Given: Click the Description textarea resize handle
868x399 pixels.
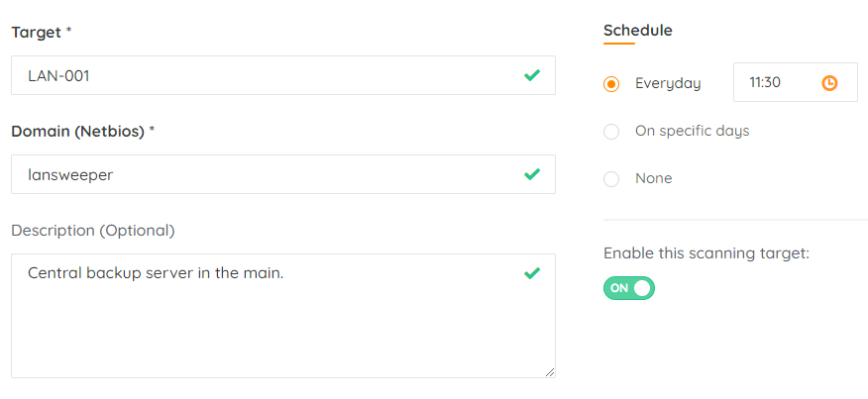Looking at the screenshot, I should [550, 372].
